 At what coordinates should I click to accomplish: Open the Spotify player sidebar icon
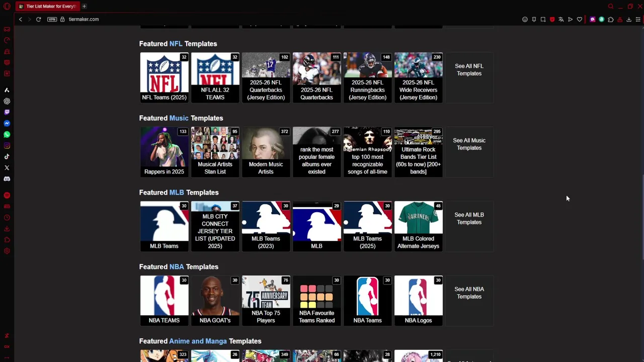(7, 195)
